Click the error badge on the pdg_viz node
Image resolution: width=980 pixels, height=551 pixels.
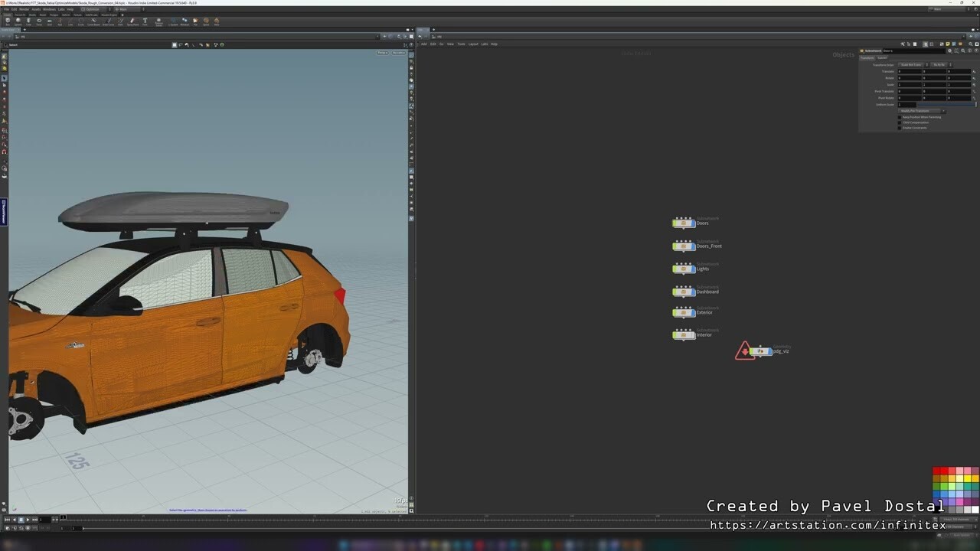pyautogui.click(x=746, y=351)
